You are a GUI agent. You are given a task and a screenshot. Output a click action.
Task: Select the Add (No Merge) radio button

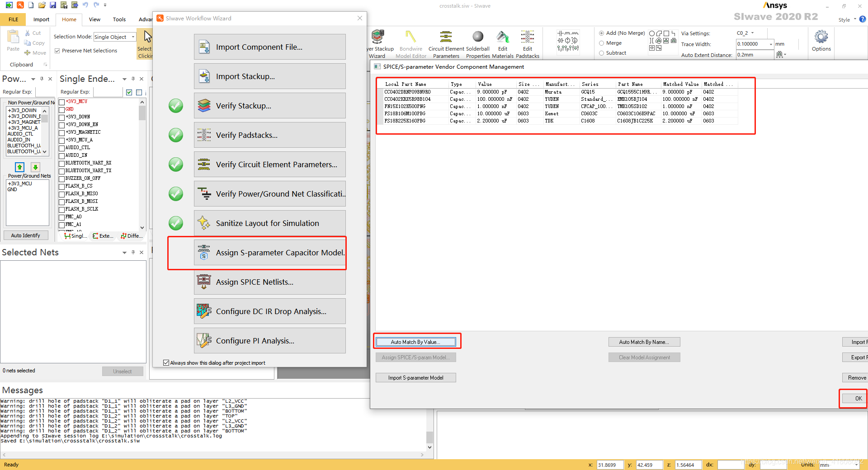601,33
